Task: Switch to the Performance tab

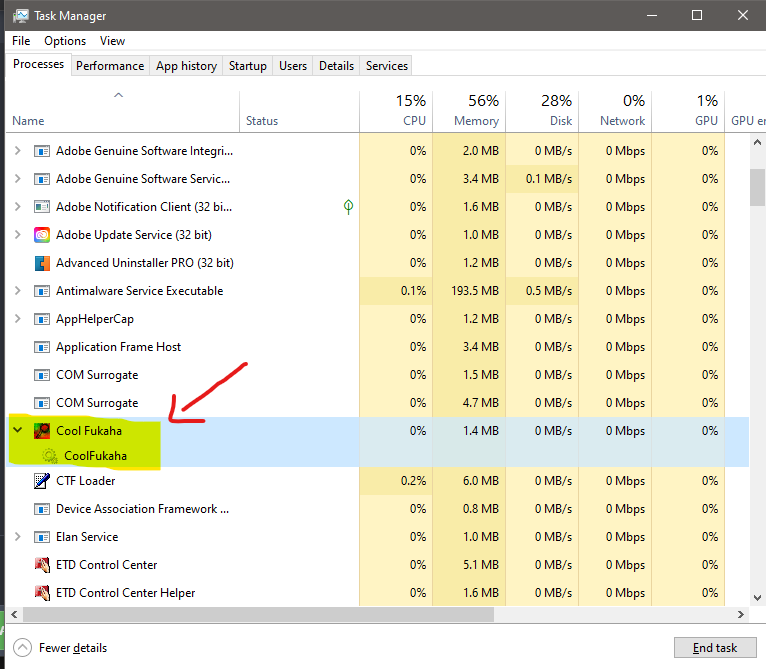Action: click(110, 65)
